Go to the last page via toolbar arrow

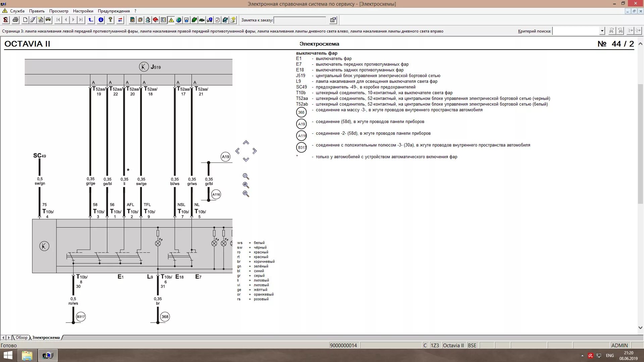pos(81,20)
